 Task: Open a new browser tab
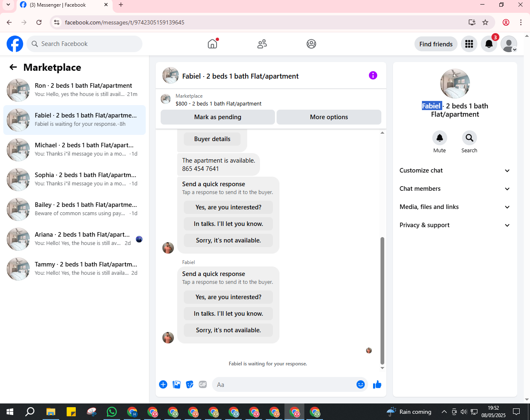[121, 5]
